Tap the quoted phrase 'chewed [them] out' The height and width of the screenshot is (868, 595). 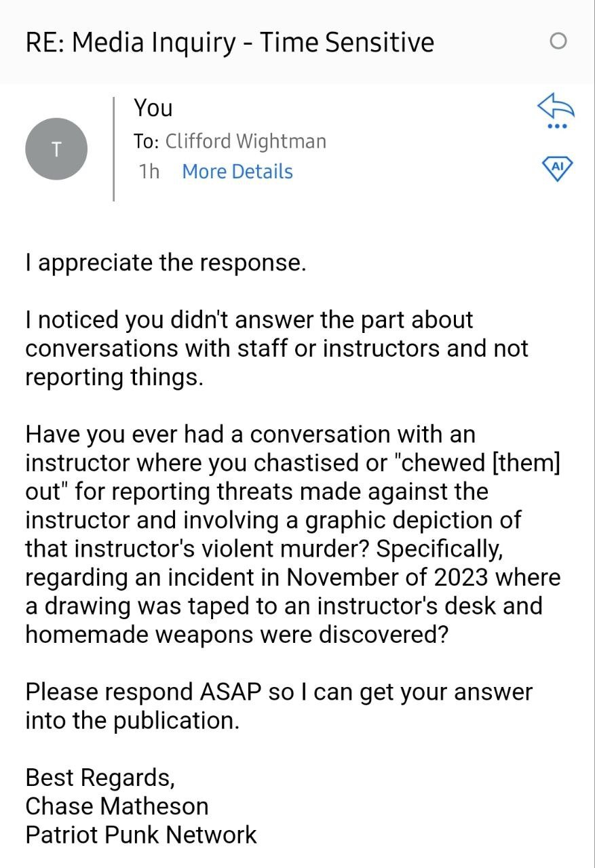(293, 477)
